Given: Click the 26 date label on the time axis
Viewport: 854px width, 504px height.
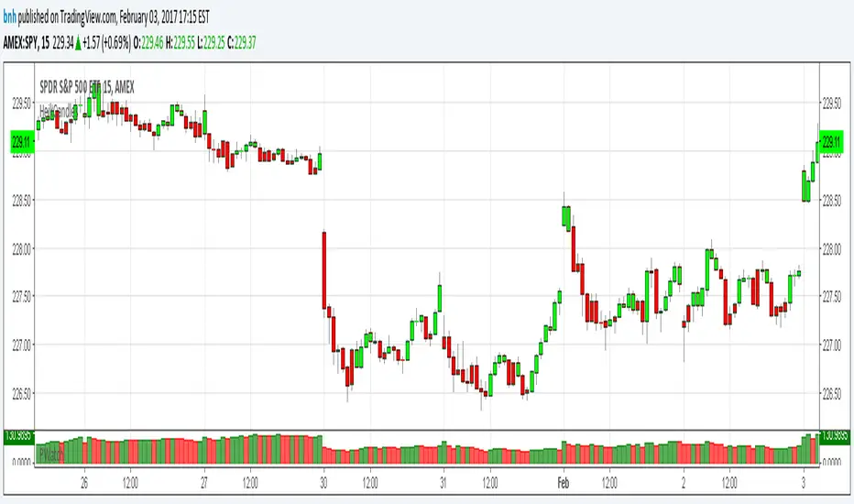Looking at the screenshot, I should coord(84,479).
